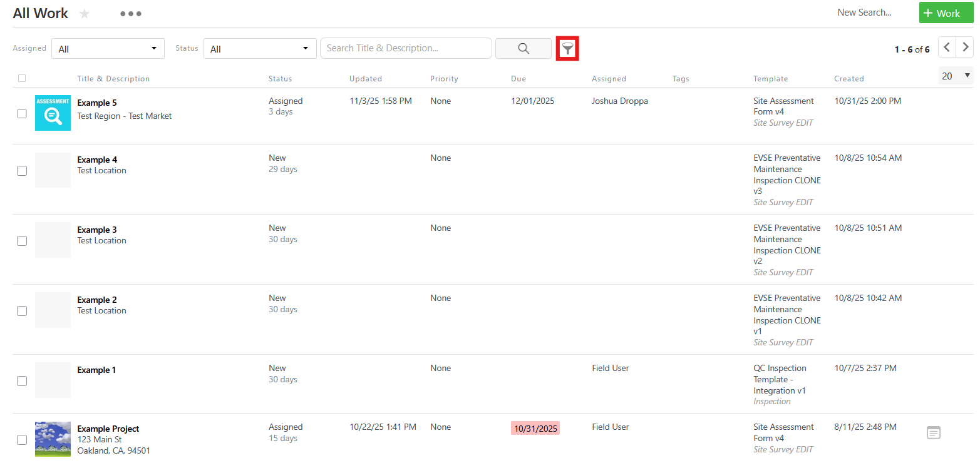Image resolution: width=980 pixels, height=468 pixels.
Task: Sort by the Priority column header
Action: [x=444, y=79]
